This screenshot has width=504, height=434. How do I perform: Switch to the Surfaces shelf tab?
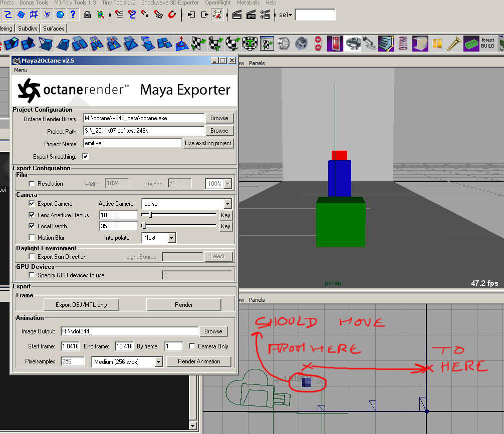54,28
